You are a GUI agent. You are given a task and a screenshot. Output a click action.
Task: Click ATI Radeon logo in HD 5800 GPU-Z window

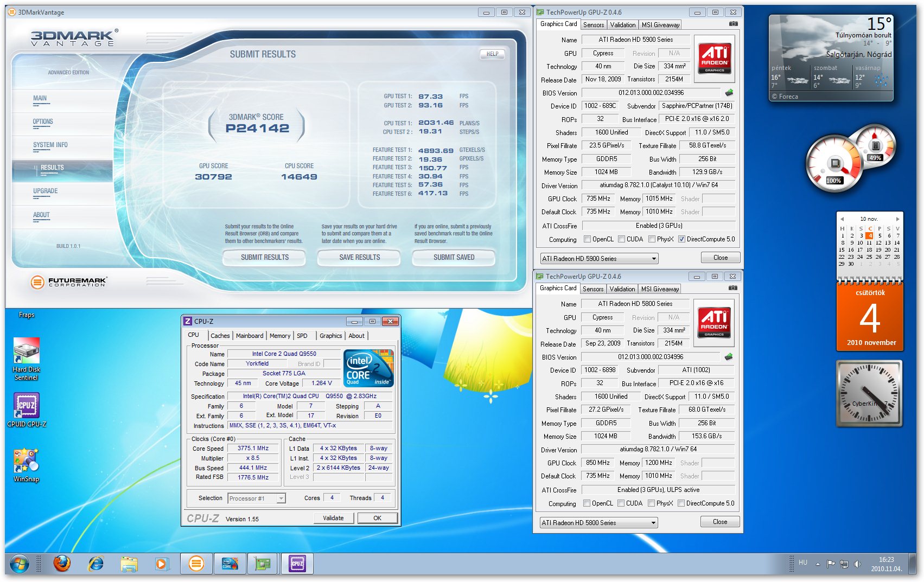coord(713,323)
